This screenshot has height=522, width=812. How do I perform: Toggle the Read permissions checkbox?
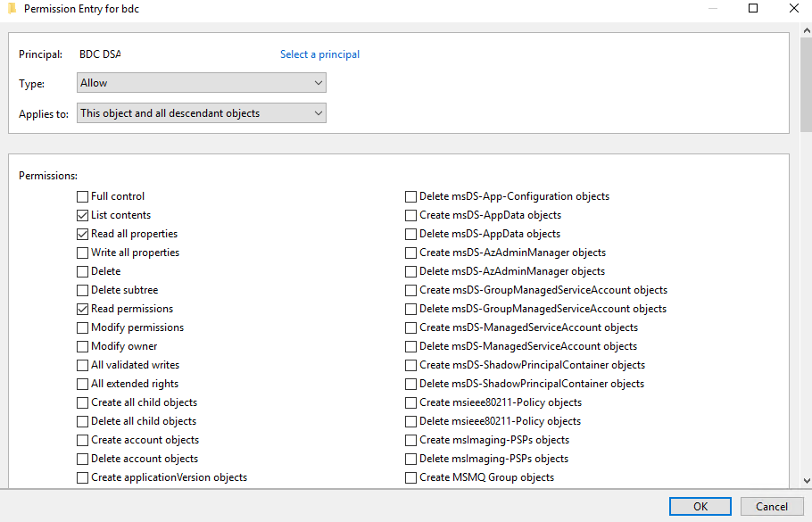pos(83,309)
